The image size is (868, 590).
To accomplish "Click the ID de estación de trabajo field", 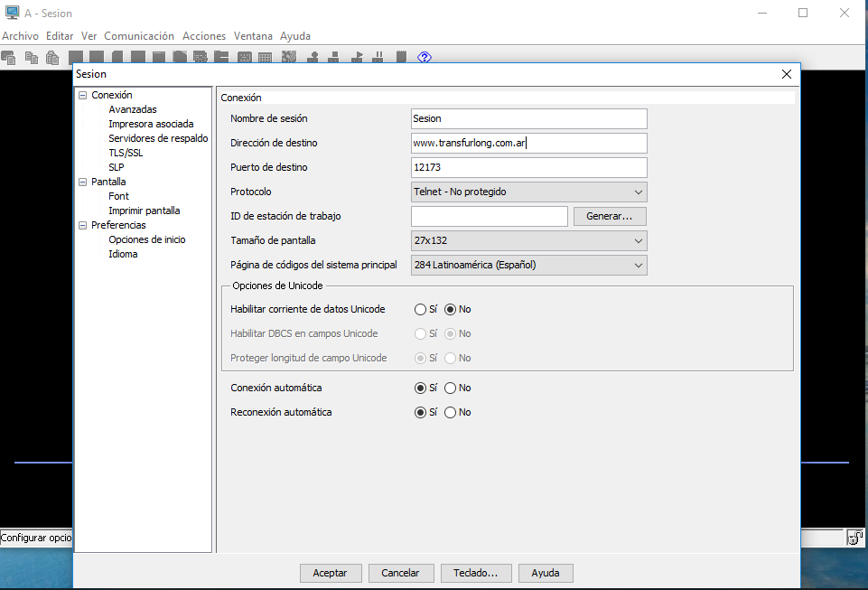I will (490, 216).
